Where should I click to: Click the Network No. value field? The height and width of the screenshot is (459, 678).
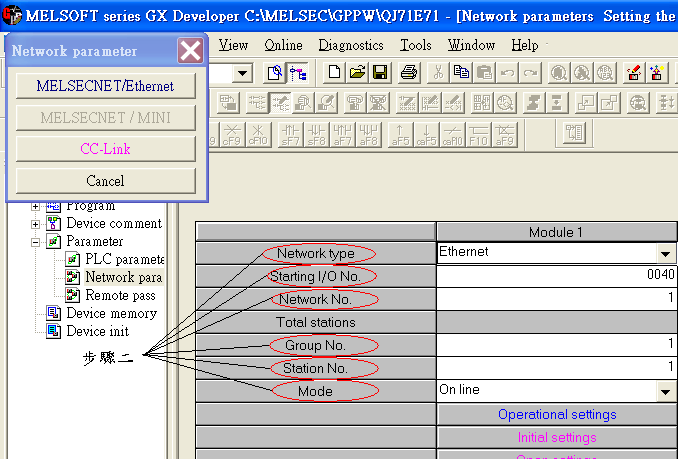(x=557, y=299)
